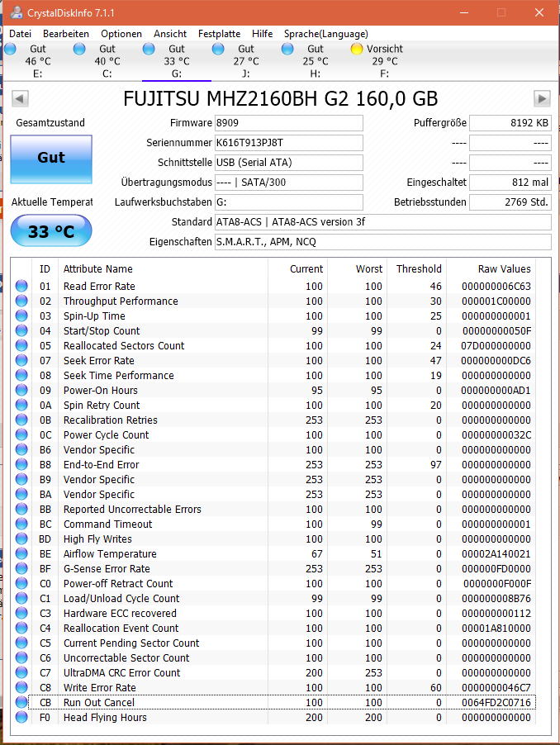Click status orb of Spin Retry Count row
The width and height of the screenshot is (560, 745).
(21, 405)
